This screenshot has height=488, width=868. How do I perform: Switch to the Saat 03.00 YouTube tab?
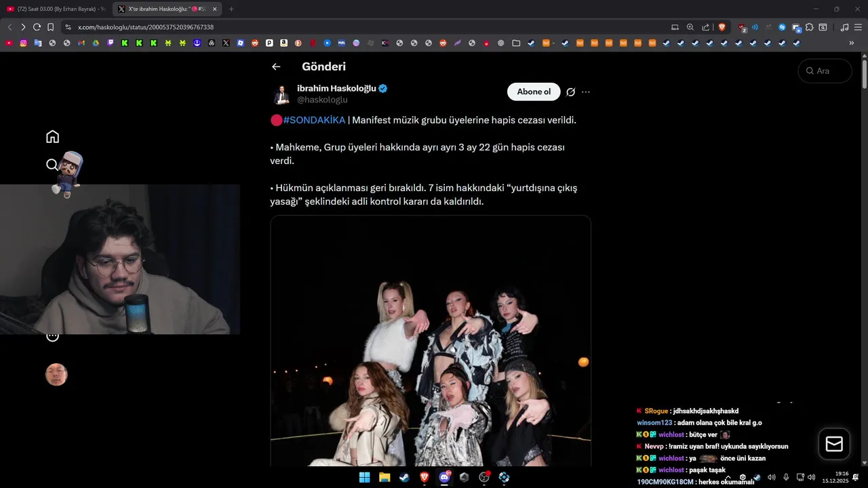pos(56,9)
